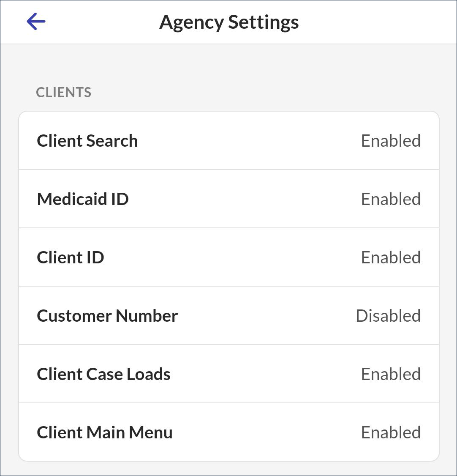Image resolution: width=457 pixels, height=476 pixels.
Task: Open the Client Main Menu row
Action: click(x=228, y=432)
